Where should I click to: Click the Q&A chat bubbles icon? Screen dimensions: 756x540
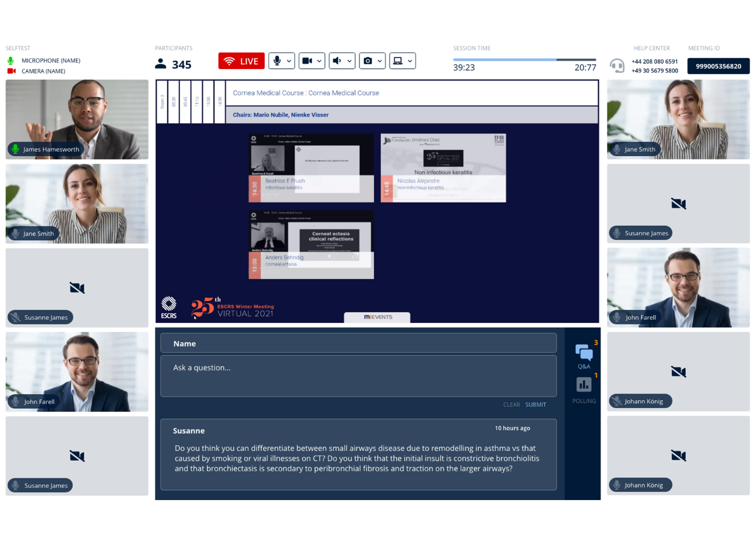(584, 353)
